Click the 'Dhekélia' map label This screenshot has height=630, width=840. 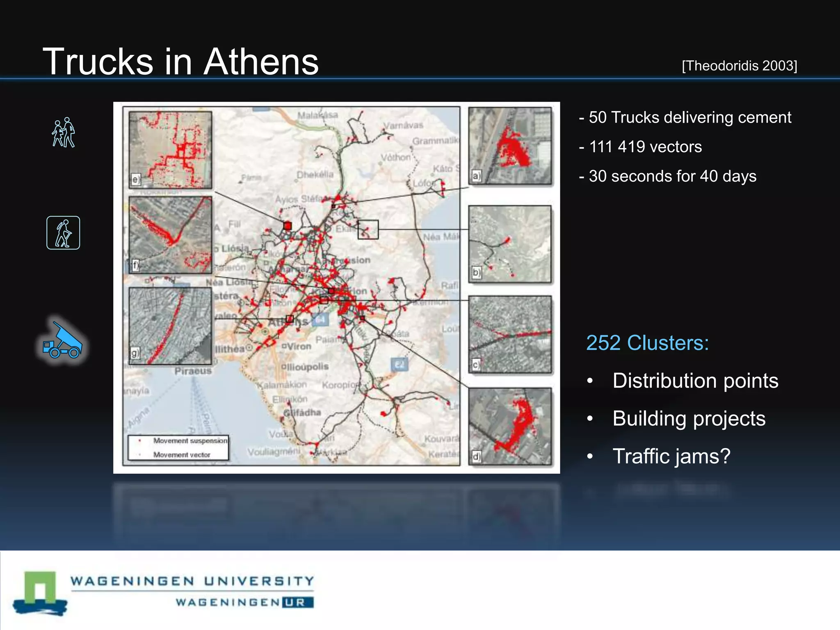(x=315, y=174)
